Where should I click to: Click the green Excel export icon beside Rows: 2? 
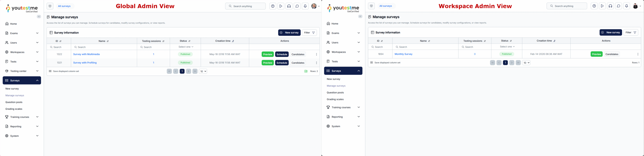click(x=306, y=71)
